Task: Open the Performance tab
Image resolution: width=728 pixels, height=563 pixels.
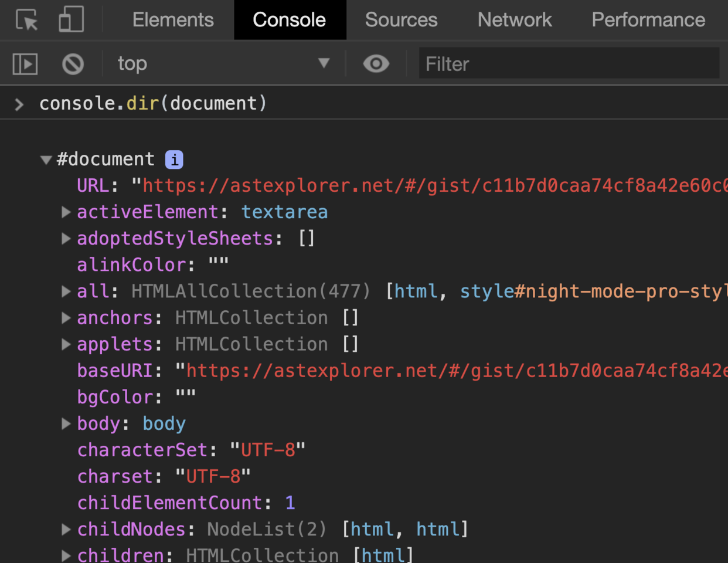Action: (648, 19)
